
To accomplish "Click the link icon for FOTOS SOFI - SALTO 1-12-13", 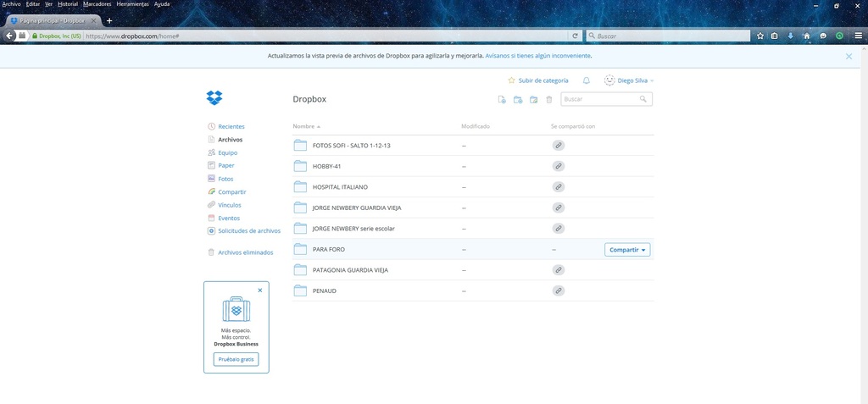I will tap(559, 146).
